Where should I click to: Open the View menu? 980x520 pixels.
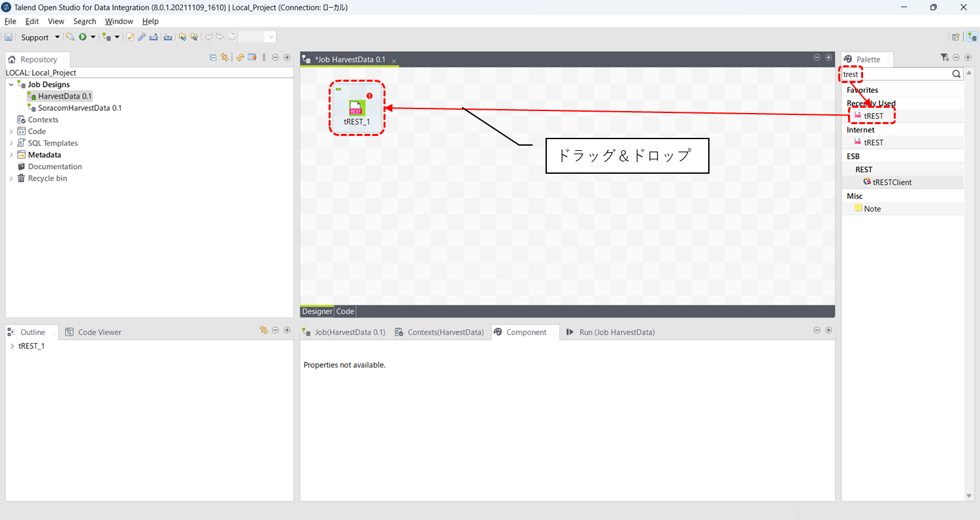(x=56, y=22)
